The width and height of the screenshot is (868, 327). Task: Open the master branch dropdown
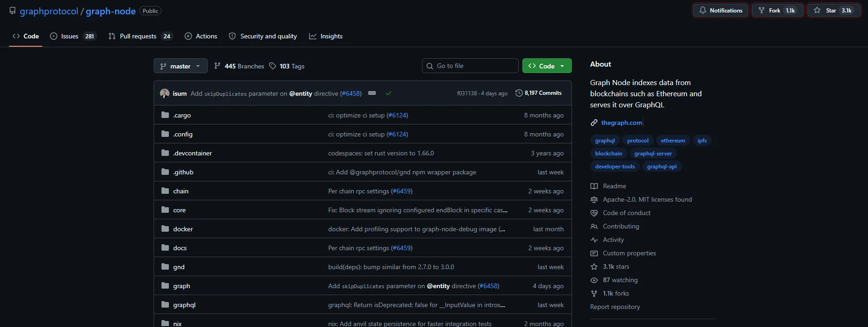pyautogui.click(x=180, y=66)
